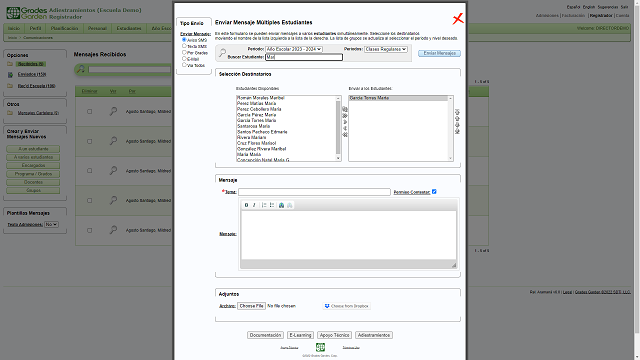The image size is (640, 360).
Task: Click the scrollbar of Estudiantes Disponibles list
Action: click(338, 128)
